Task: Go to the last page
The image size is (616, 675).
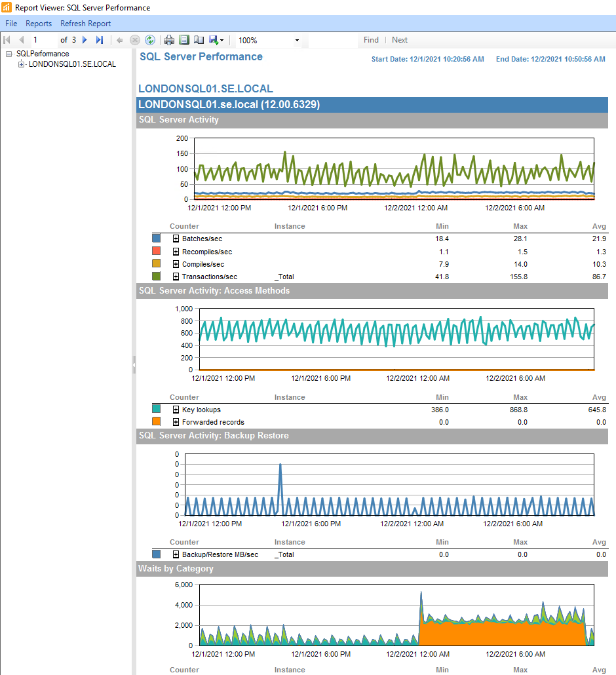Action: tap(99, 40)
